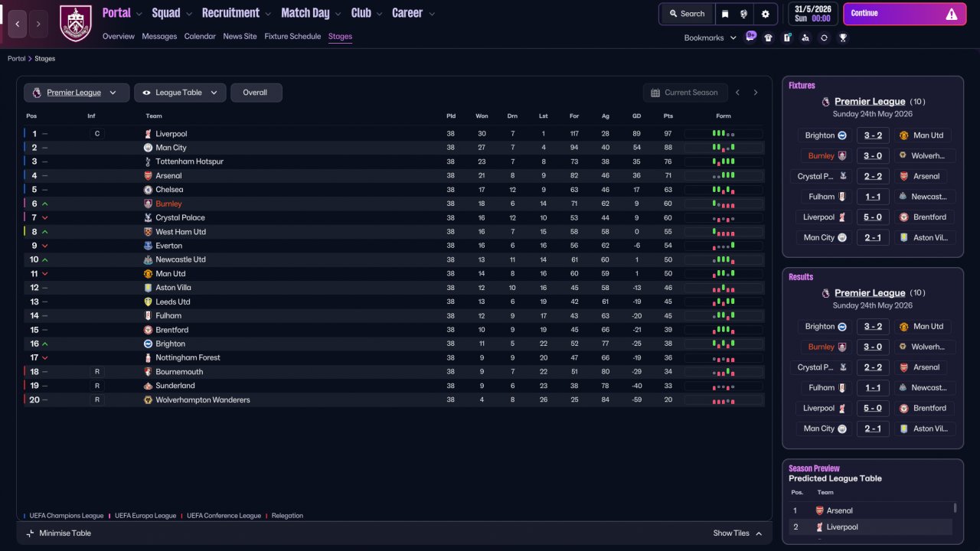
Task: Go forward with the right arrow button
Action: click(x=38, y=24)
